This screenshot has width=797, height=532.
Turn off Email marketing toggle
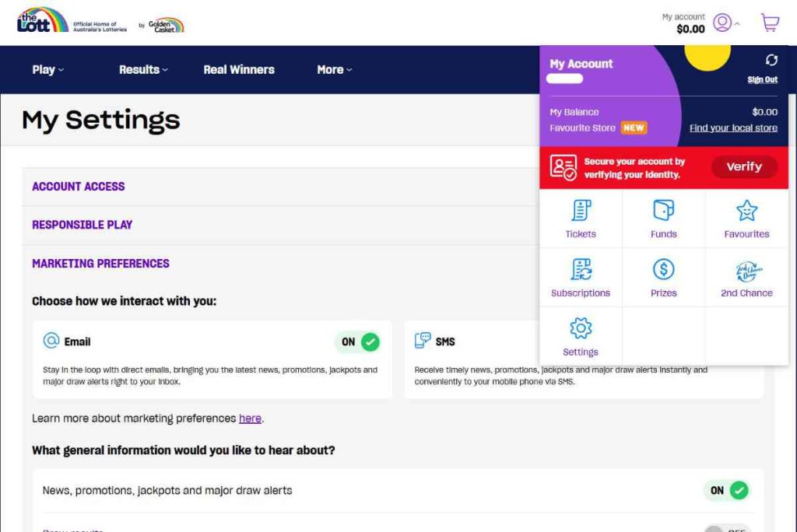coord(358,342)
